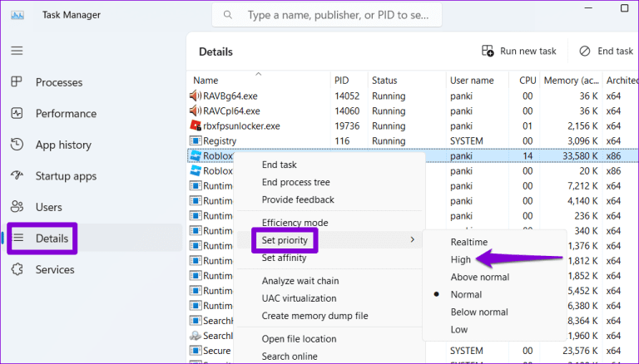Click the Startup apps gauge icon
Screen dimensions: 639x364
(17, 176)
